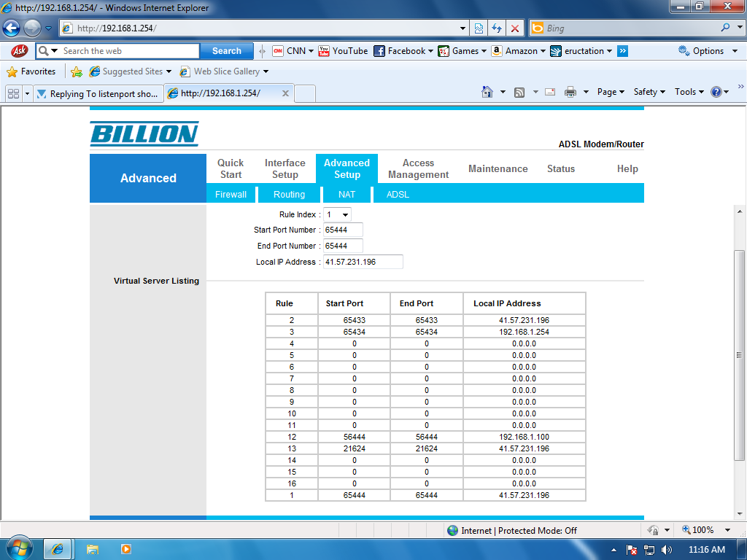
Task: Open Windows Media Player on taskbar
Action: tap(126, 549)
